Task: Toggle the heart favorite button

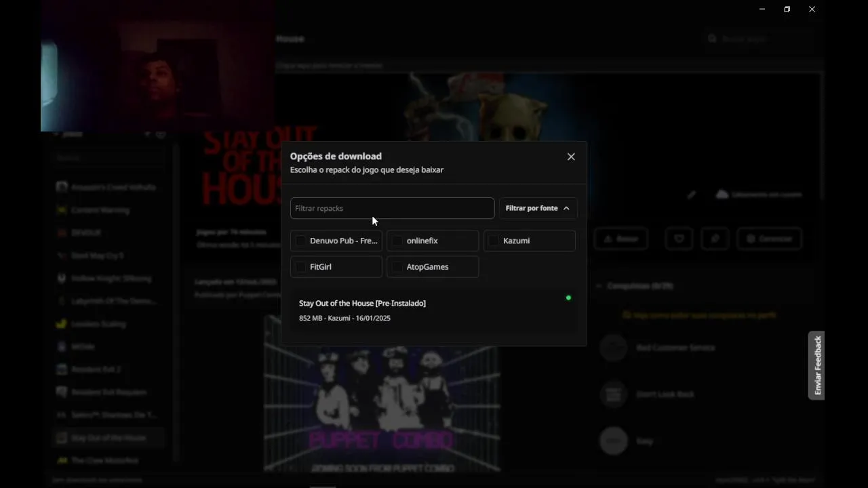Action: pos(679,239)
